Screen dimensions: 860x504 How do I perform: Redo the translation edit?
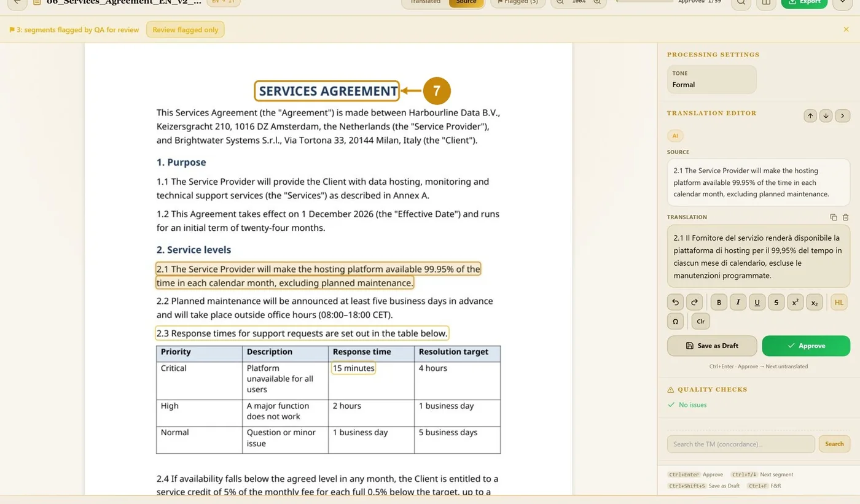click(694, 302)
